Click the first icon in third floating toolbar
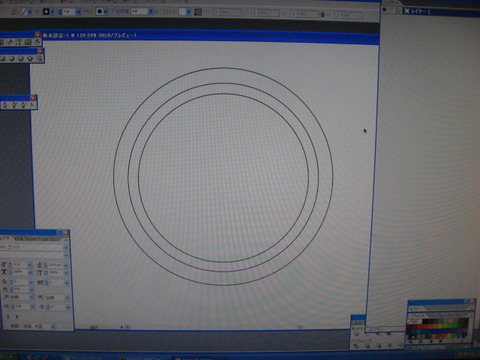 point(5,105)
